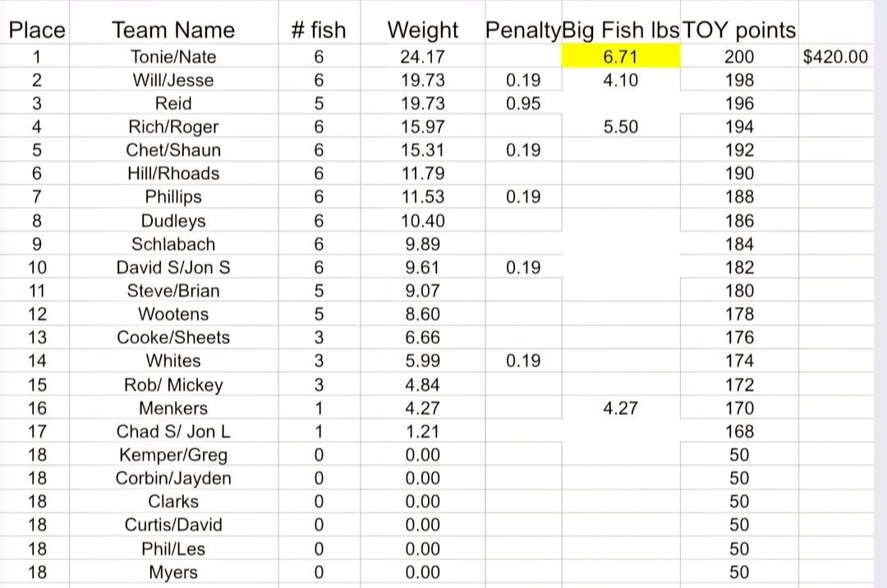The image size is (887, 588).
Task: Click the Weight column header
Action: pos(423,30)
